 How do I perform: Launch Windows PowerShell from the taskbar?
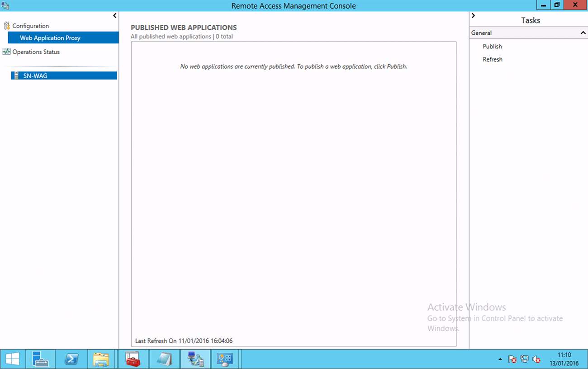tap(71, 359)
